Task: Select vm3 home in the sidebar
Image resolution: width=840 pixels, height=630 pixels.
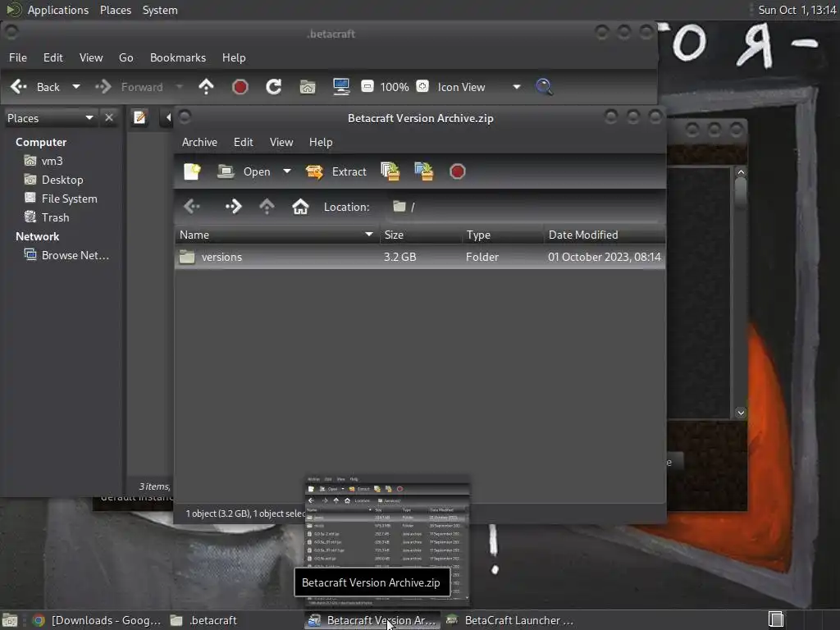Action: click(52, 161)
